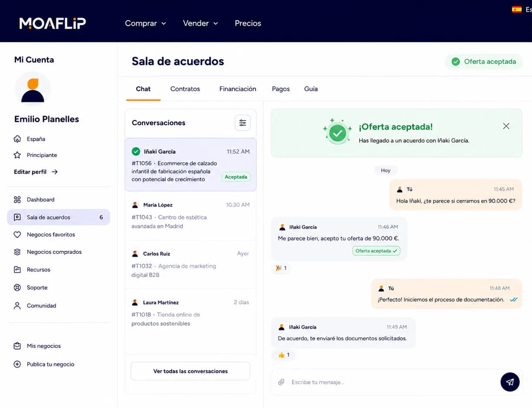The image size is (532, 408).
Task: Switch to the Chat tab
Action: coord(143,89)
